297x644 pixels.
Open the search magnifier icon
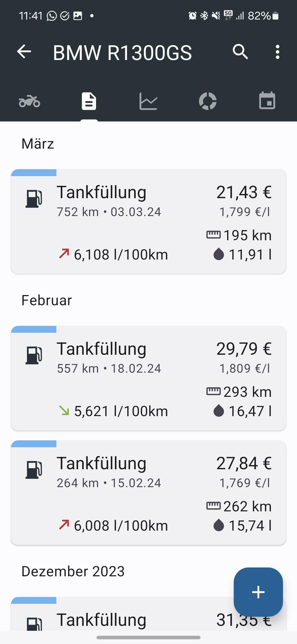coord(240,52)
